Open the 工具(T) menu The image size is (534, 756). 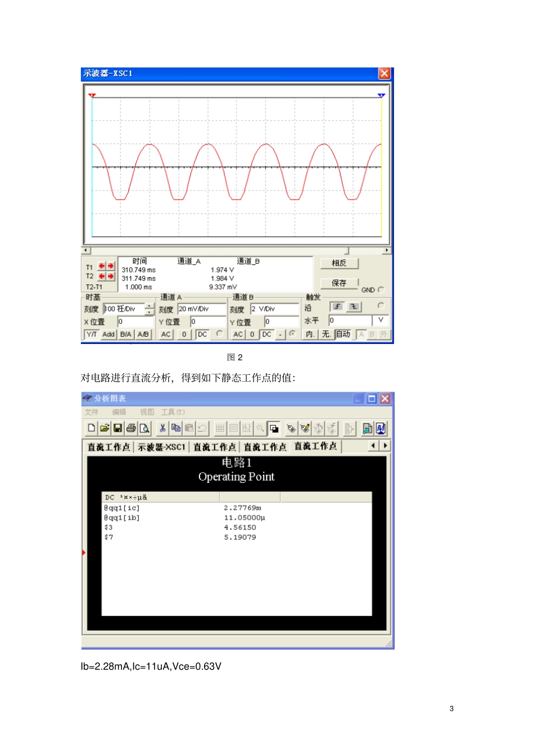173,412
